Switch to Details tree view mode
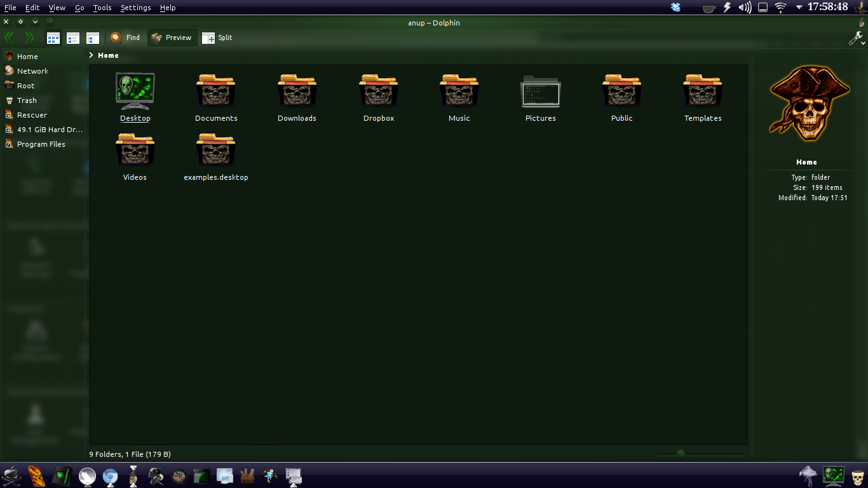Viewport: 868px width, 488px height. pos(93,38)
